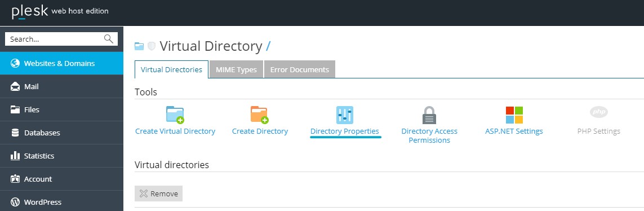Image resolution: width=644 pixels, height=211 pixels.
Task: Click the Tools section heading
Action: tap(146, 92)
